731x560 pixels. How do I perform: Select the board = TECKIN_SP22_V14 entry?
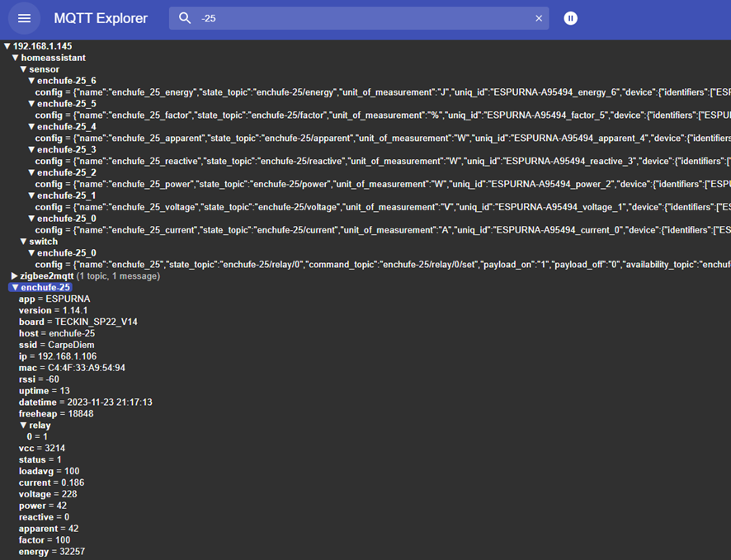click(x=78, y=322)
